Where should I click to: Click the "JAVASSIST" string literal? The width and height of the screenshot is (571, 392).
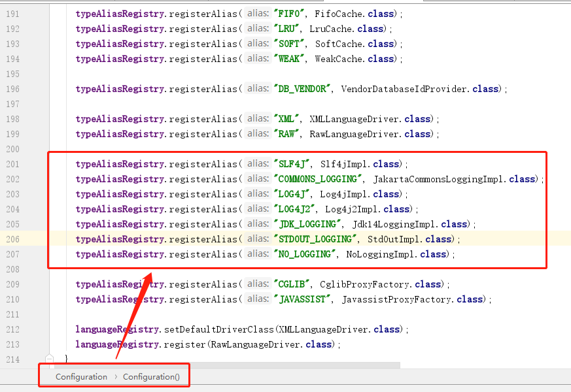(x=303, y=300)
